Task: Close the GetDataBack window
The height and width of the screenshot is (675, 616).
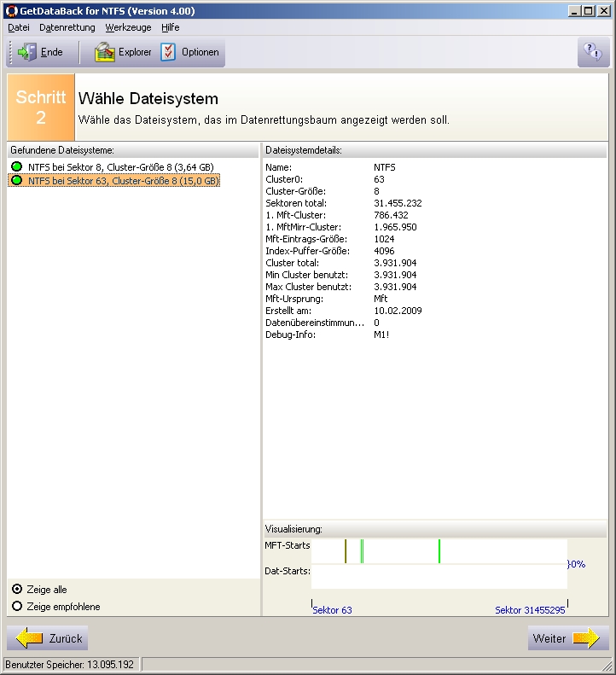Action: [604, 11]
